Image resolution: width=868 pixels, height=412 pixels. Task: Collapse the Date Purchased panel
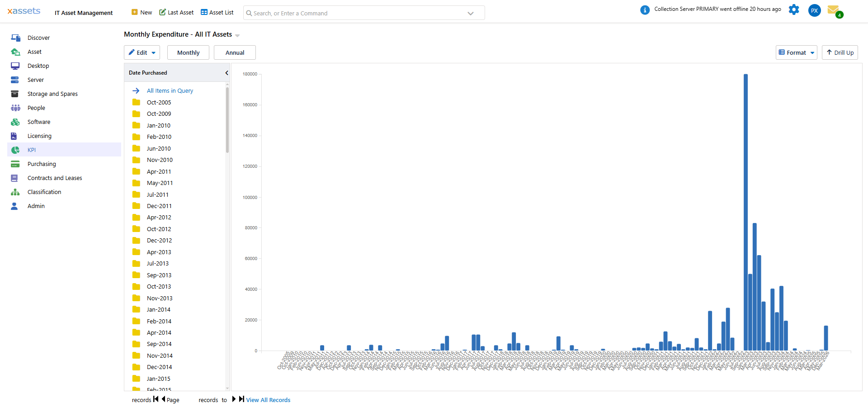[226, 72]
